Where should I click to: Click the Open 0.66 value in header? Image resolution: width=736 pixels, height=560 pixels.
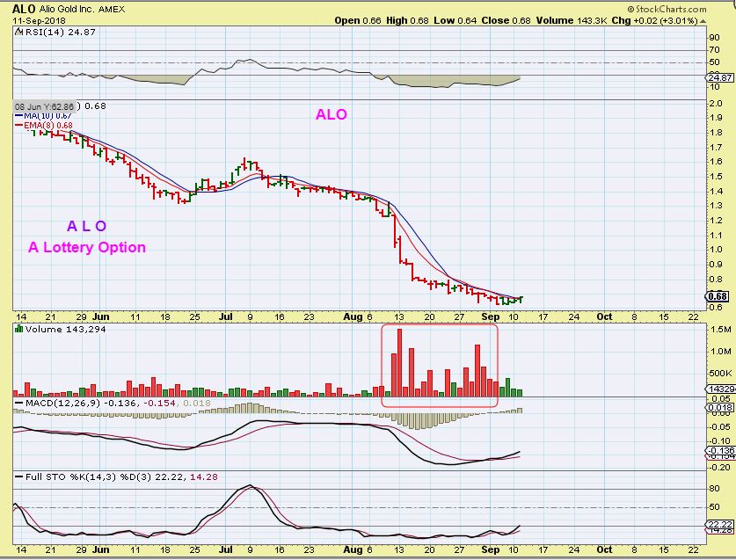(358, 20)
